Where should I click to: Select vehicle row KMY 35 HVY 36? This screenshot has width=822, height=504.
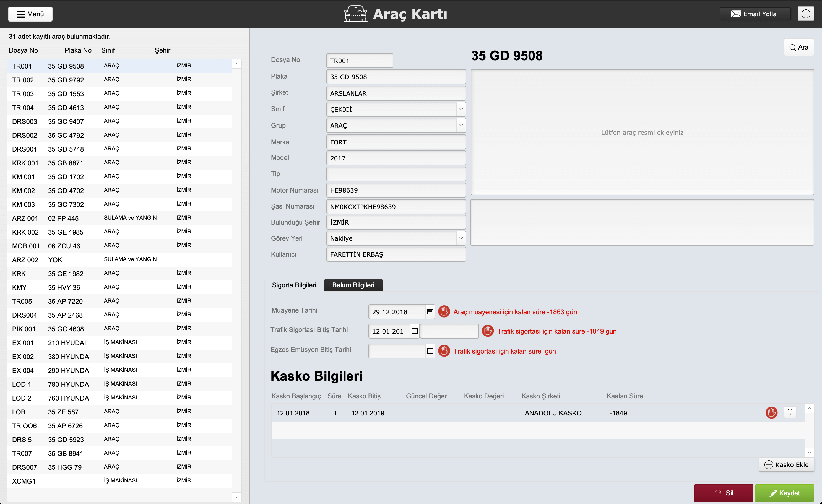tap(119, 287)
